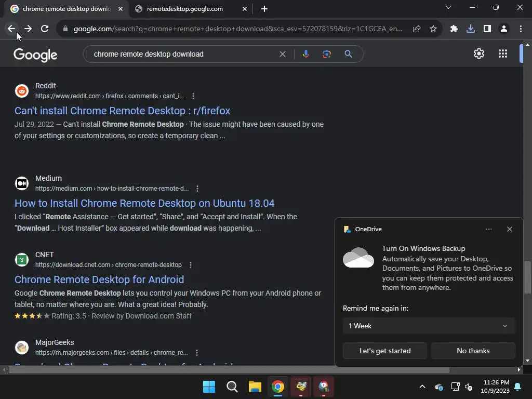Image resolution: width=532 pixels, height=399 pixels.
Task: Click the Medium favicon in results
Action: coord(22,183)
